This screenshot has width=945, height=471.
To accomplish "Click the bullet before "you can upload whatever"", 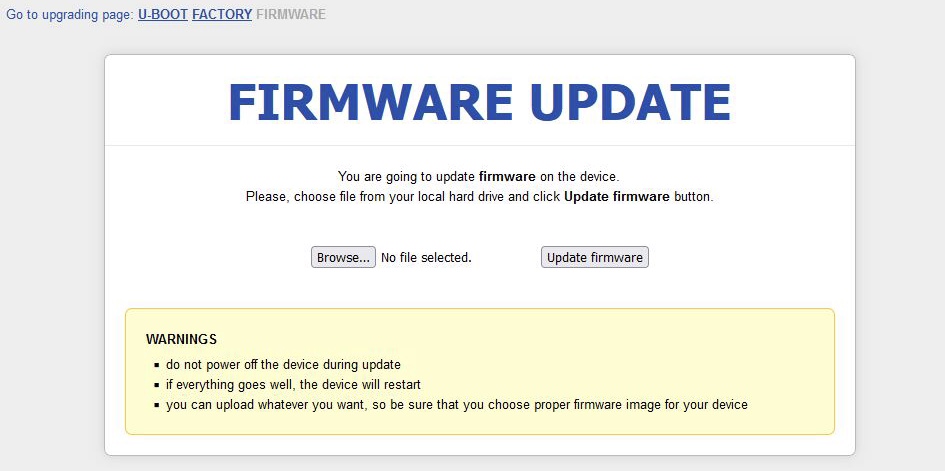I will 156,406.
